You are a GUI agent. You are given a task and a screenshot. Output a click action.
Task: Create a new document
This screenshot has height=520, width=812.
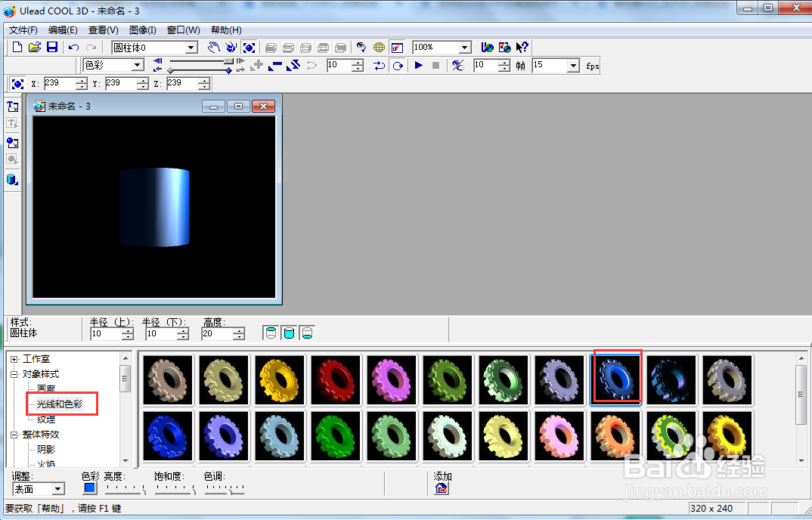click(x=17, y=48)
